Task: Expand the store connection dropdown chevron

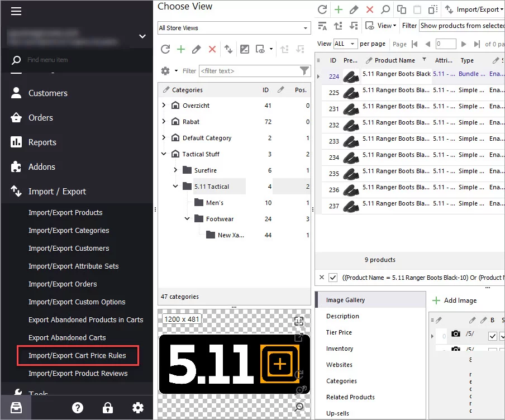Action: [142, 36]
